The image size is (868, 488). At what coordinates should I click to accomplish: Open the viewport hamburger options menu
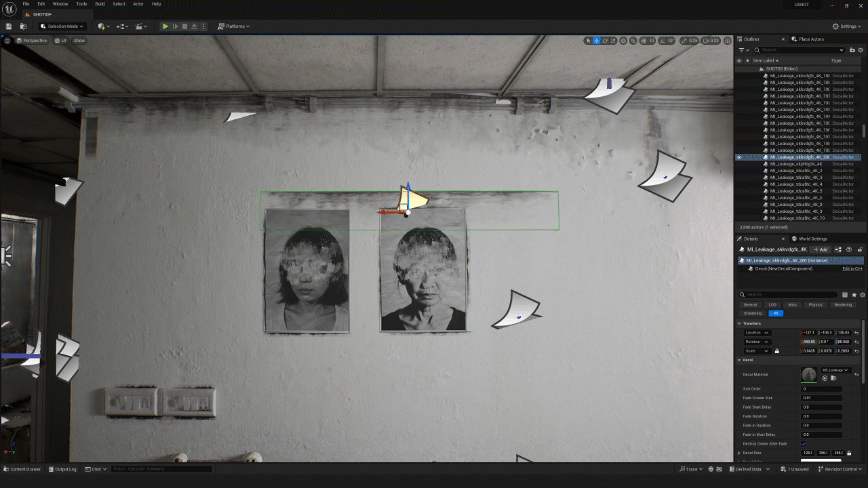tap(7, 41)
